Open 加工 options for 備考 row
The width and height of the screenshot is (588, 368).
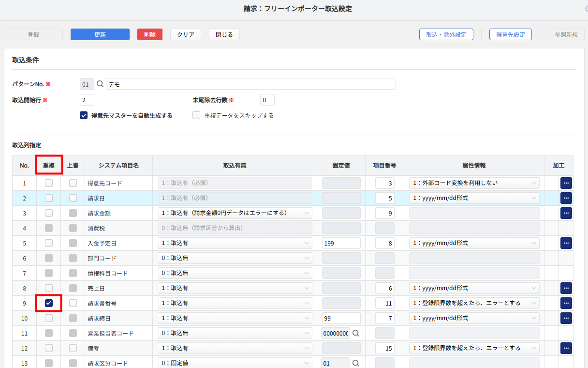566,348
